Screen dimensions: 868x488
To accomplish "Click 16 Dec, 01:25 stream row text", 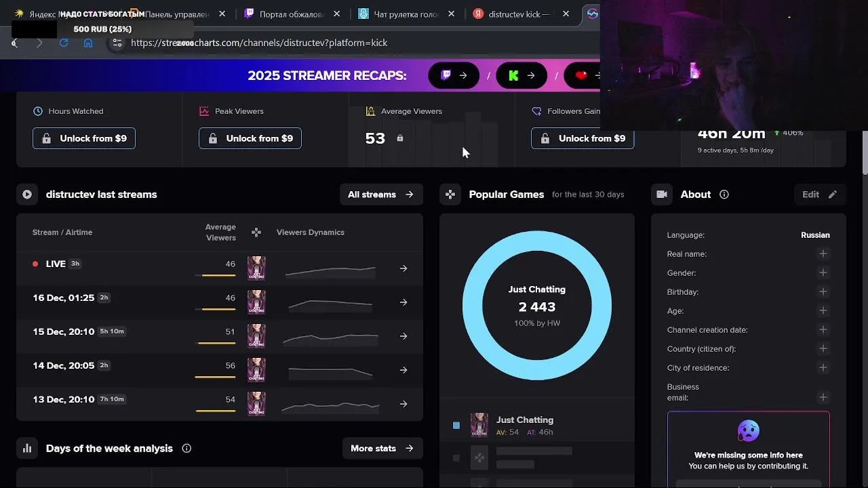I will pos(64,298).
